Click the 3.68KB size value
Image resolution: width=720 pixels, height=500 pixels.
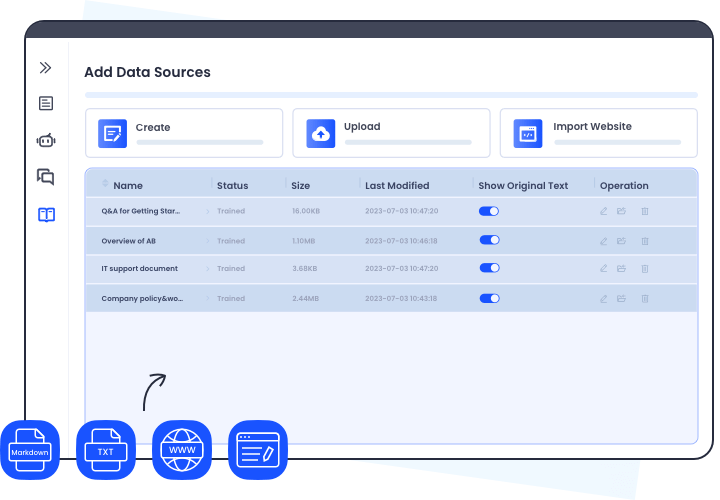pos(304,269)
